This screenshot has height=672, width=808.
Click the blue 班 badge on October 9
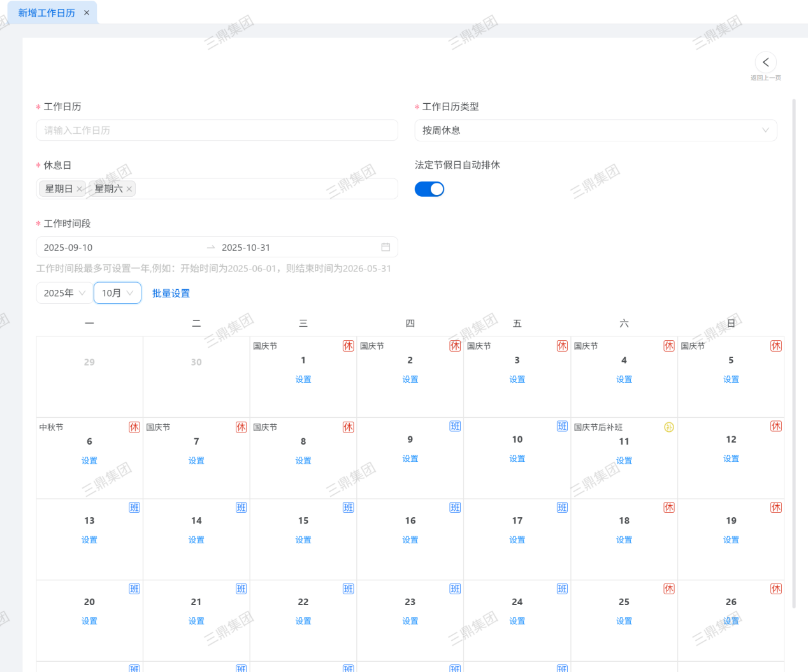[x=455, y=426]
